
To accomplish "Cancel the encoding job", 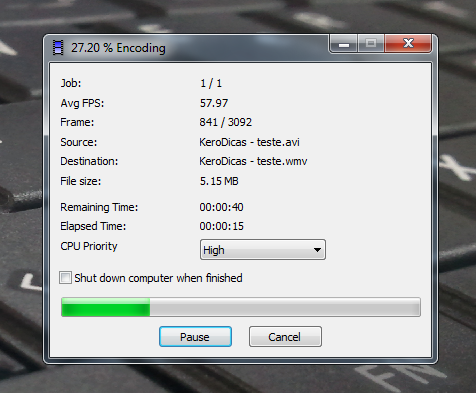I will 285,337.
